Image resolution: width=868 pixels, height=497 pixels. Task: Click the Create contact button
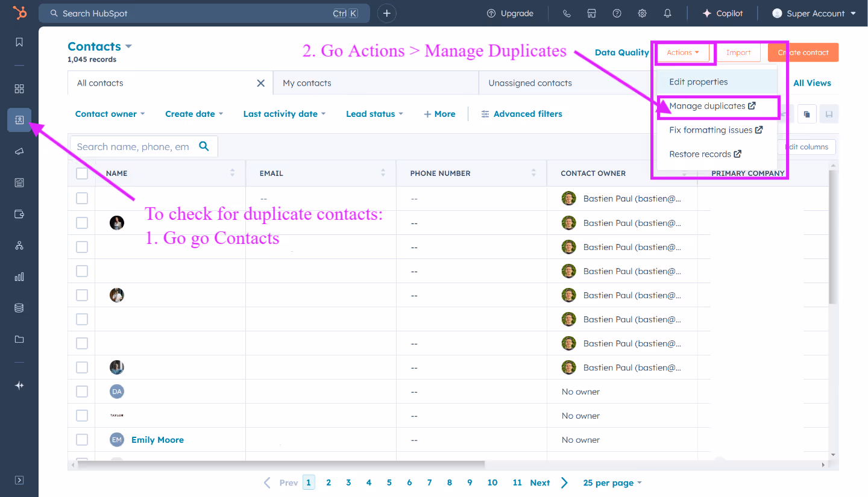click(x=803, y=52)
